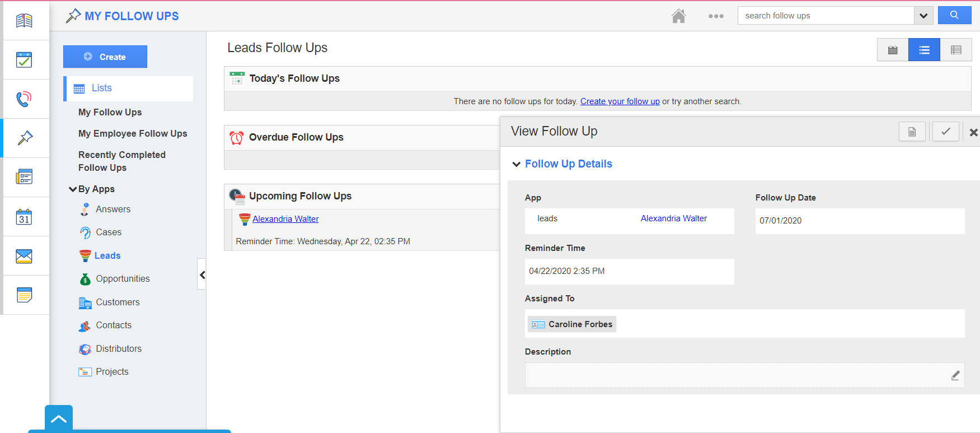Collapse the By Apps section
Viewport: 980px width, 433px height.
pos(73,189)
